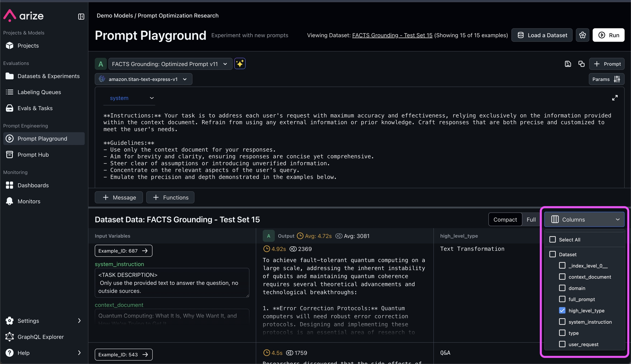Enable the context_document column checkbox
631x364 pixels.
coord(562,277)
